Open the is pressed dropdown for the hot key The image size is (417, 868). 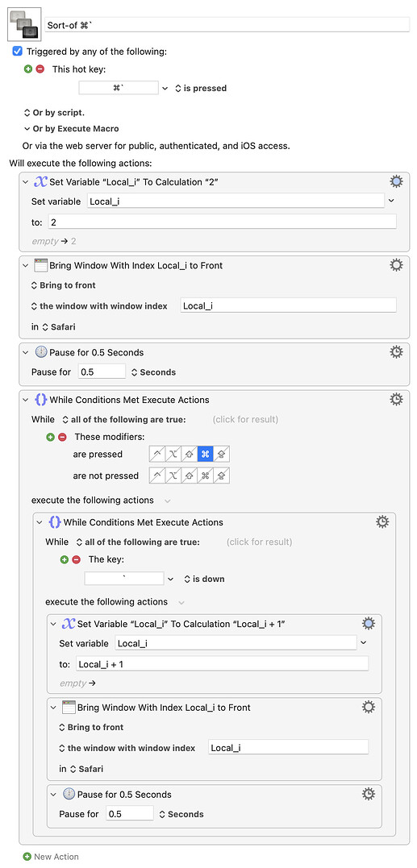(201, 88)
